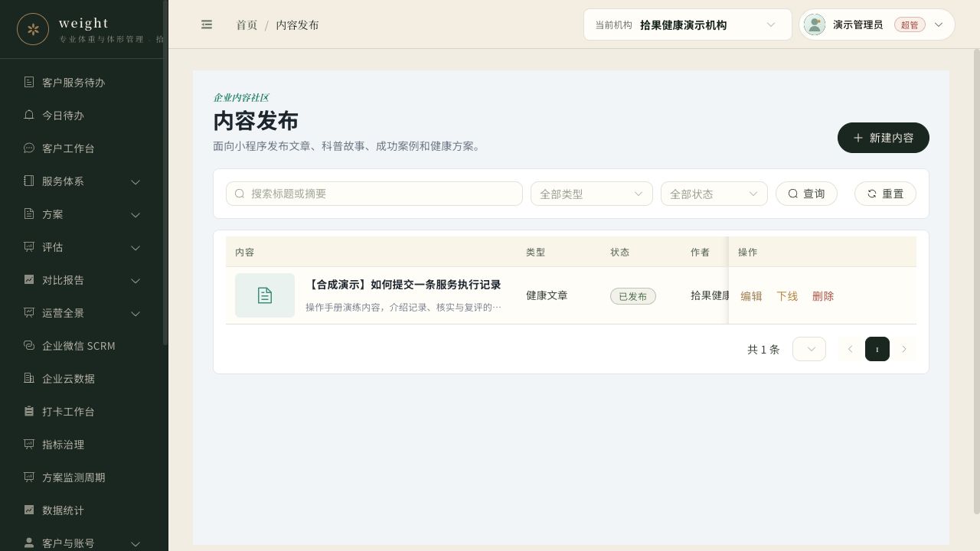The image size is (980, 551).
Task: Click the weight logo icon
Action: point(33,29)
